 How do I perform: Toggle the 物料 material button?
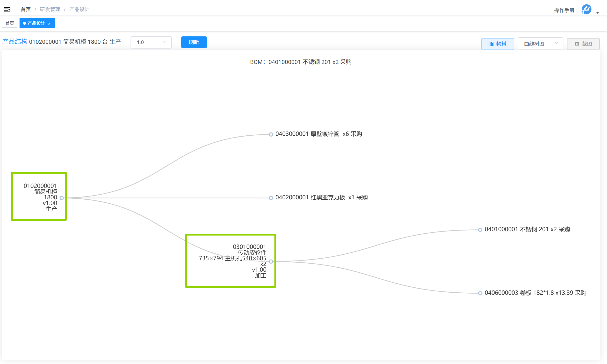pos(497,44)
